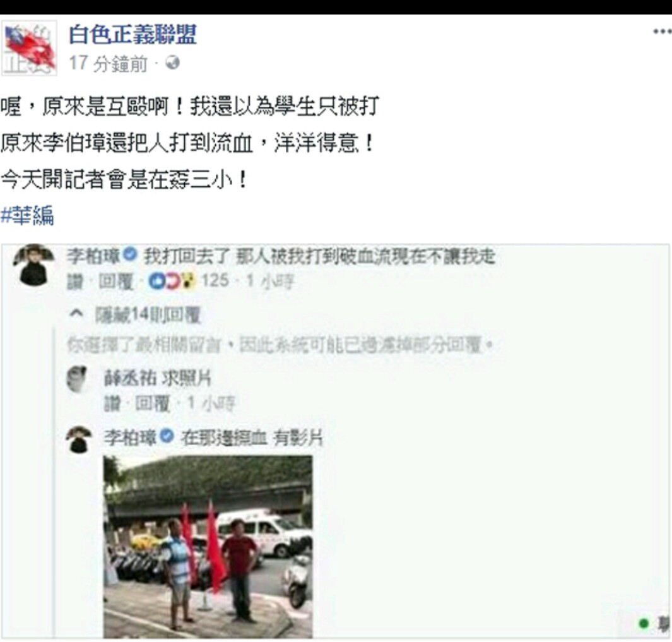Click 李柏璋 avatar on top comment
The height and width of the screenshot is (642, 672).
click(34, 264)
